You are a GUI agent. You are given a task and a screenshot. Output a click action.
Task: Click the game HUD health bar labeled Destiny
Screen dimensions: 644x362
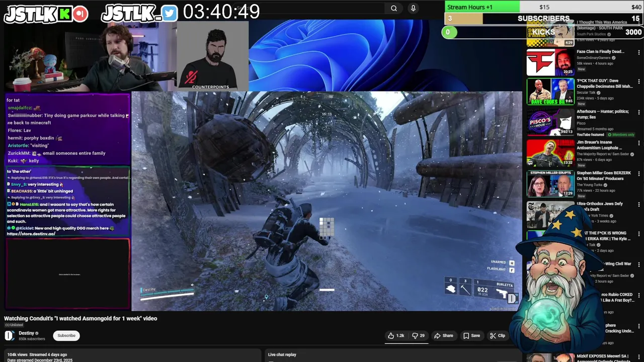pos(167,294)
